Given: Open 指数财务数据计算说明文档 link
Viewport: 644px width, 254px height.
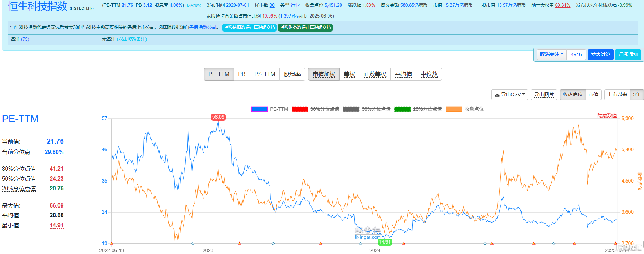Looking at the screenshot, I should [305, 28].
